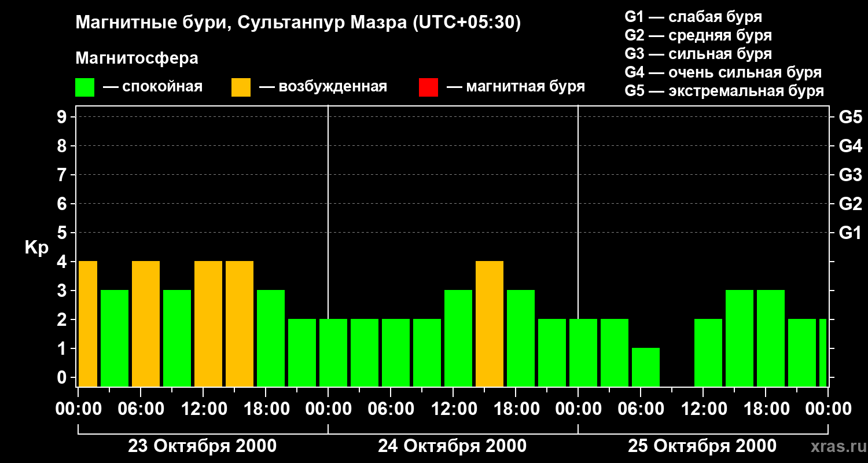Click the line G4 — очень сильная буря
The image size is (868, 463).
pos(723,72)
